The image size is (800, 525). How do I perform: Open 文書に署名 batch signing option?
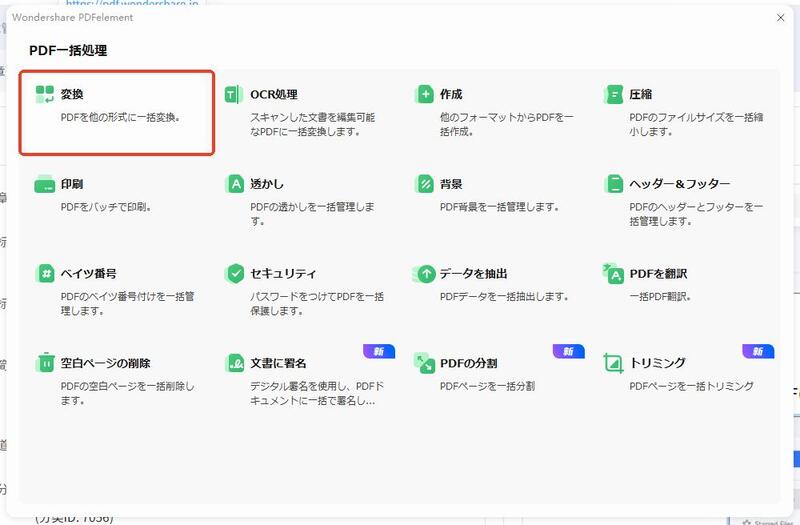pyautogui.click(x=279, y=363)
